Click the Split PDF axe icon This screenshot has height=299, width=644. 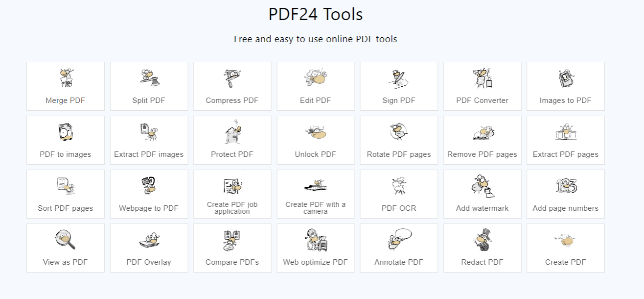[149, 78]
